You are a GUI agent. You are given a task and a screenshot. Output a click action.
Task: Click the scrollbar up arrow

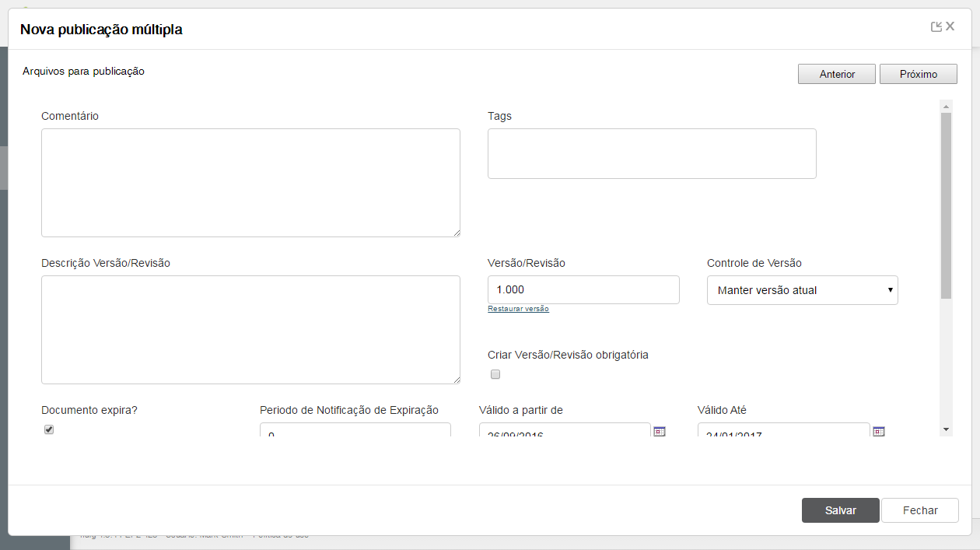[x=946, y=107]
